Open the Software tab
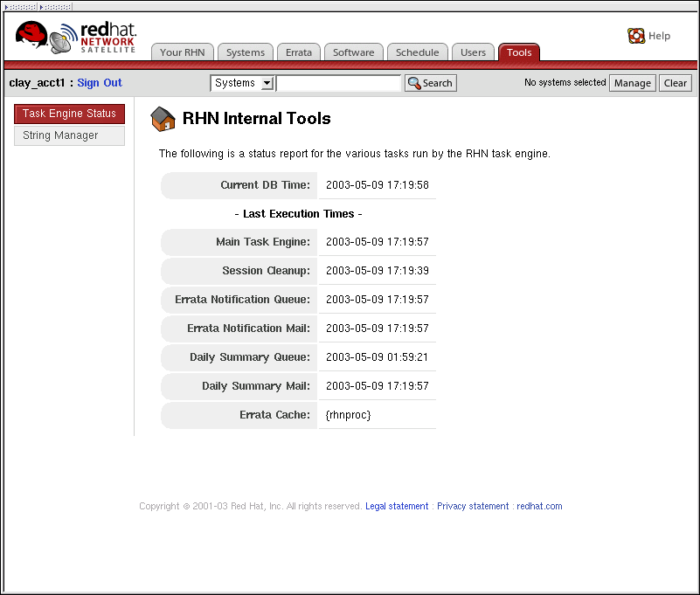 pos(354,52)
